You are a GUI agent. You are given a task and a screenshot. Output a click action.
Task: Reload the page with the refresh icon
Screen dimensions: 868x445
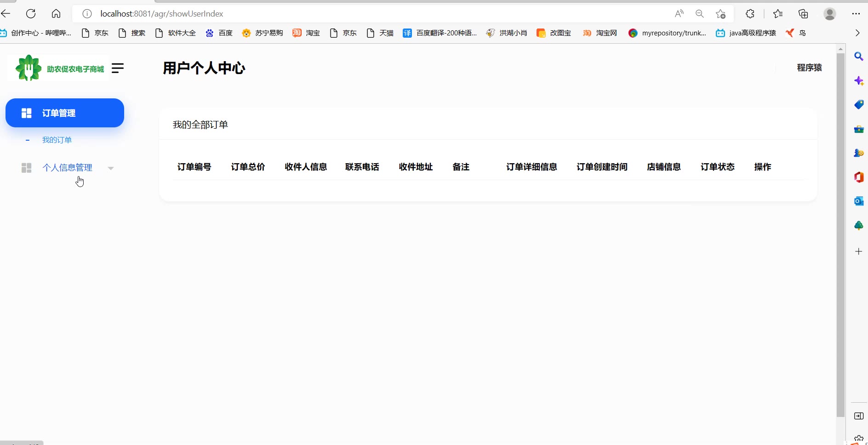click(x=31, y=14)
